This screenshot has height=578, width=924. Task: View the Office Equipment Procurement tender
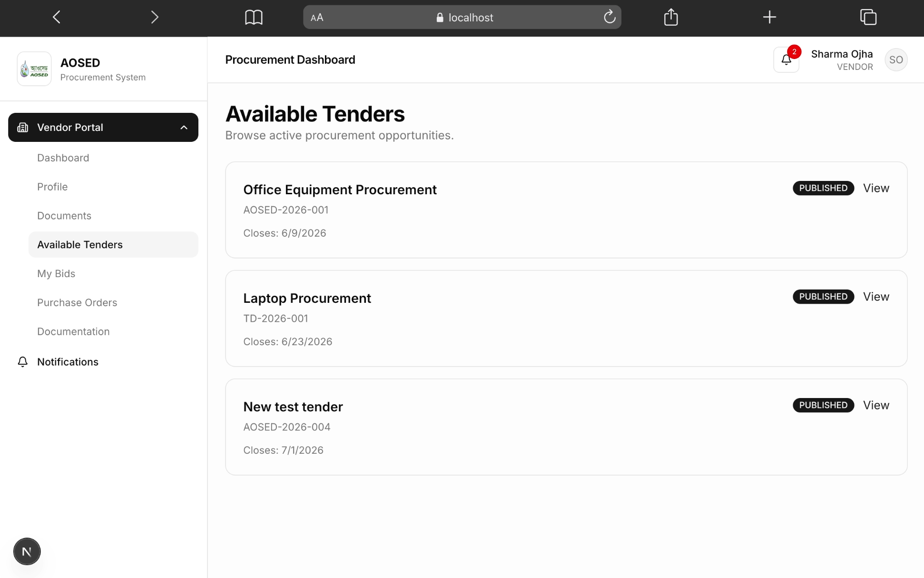point(876,189)
